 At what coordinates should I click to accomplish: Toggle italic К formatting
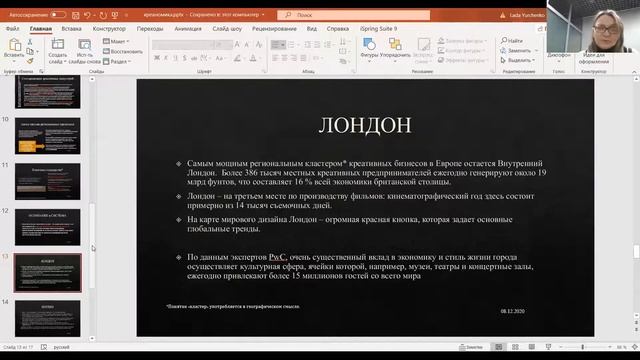166,58
